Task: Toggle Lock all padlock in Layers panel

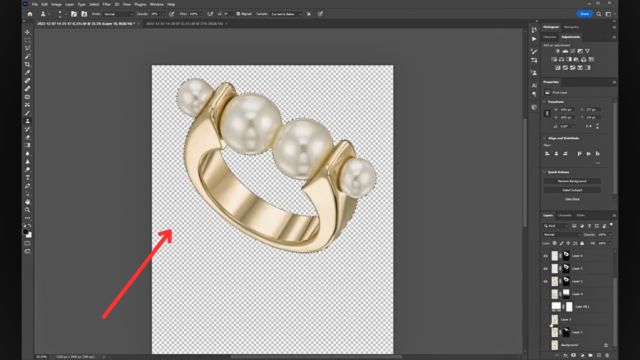Action: [x=582, y=243]
